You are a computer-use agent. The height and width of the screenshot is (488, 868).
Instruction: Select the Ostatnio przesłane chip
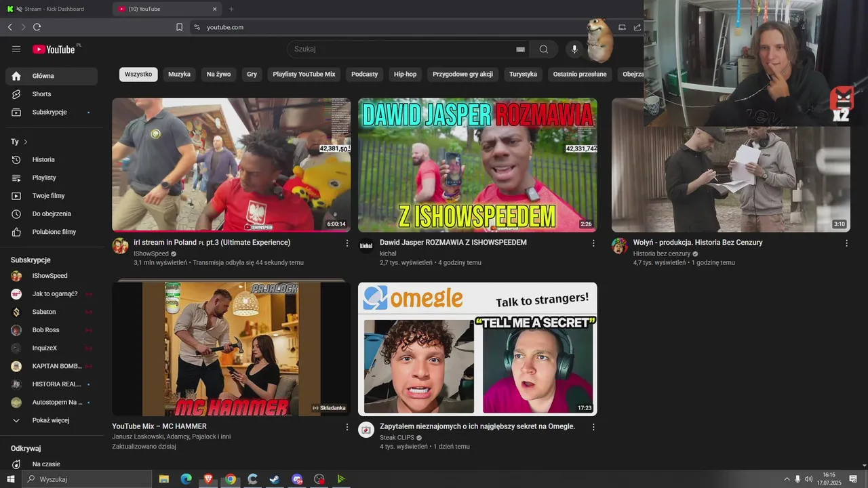580,75
